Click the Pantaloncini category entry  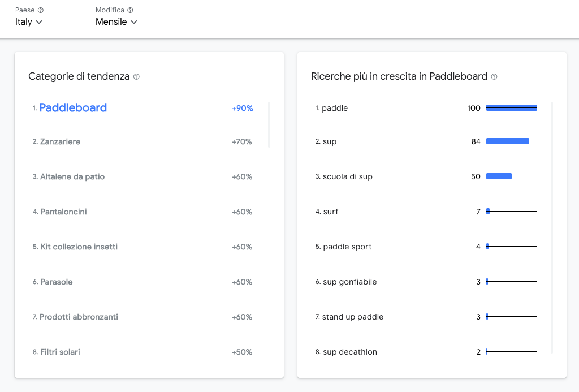click(x=64, y=212)
